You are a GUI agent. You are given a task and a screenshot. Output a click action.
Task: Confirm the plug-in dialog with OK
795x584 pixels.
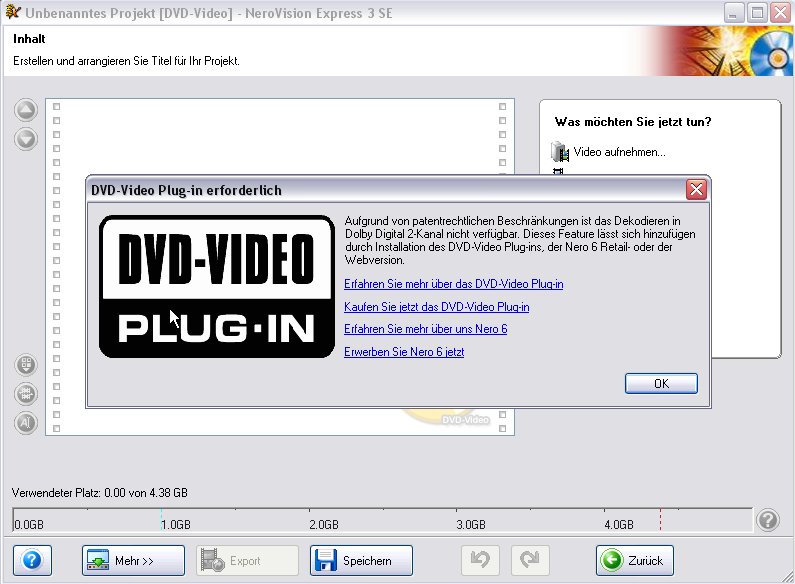pos(661,384)
